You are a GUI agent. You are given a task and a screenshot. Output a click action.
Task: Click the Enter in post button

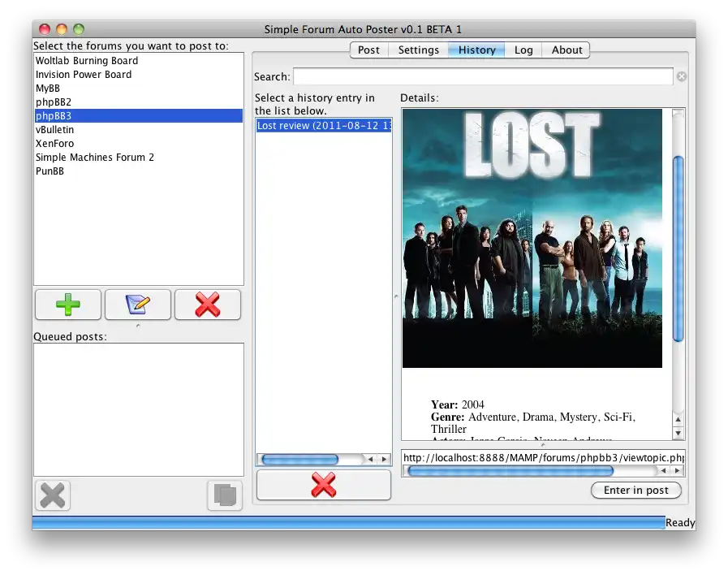[636, 490]
